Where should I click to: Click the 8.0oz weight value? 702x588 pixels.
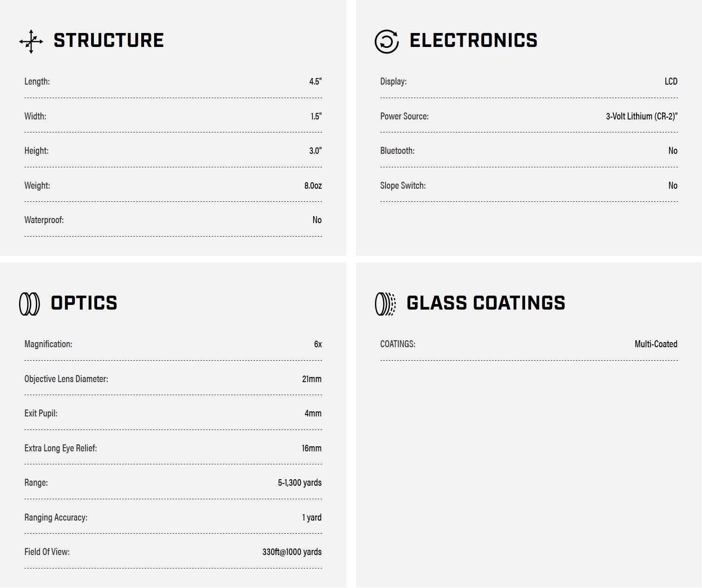(x=313, y=185)
